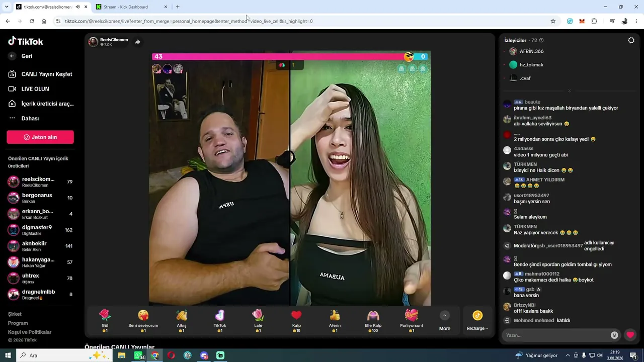Open recommended streamer hakanyaga... (Hakan Yağar)
The image size is (644, 362).
click(x=40, y=262)
